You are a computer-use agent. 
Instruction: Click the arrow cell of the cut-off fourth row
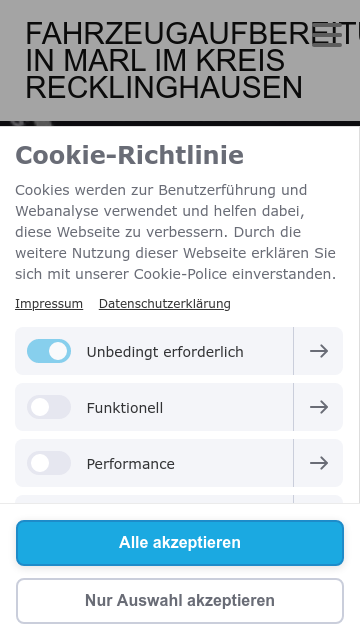(x=318, y=499)
